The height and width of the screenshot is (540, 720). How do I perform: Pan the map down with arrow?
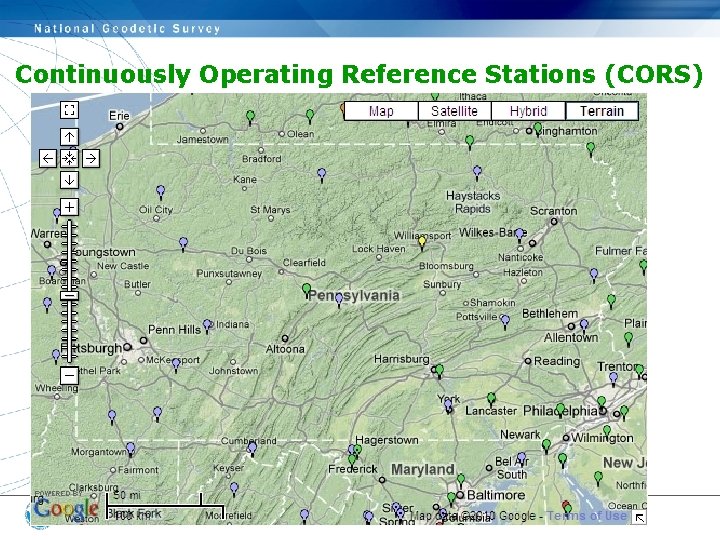point(69,180)
